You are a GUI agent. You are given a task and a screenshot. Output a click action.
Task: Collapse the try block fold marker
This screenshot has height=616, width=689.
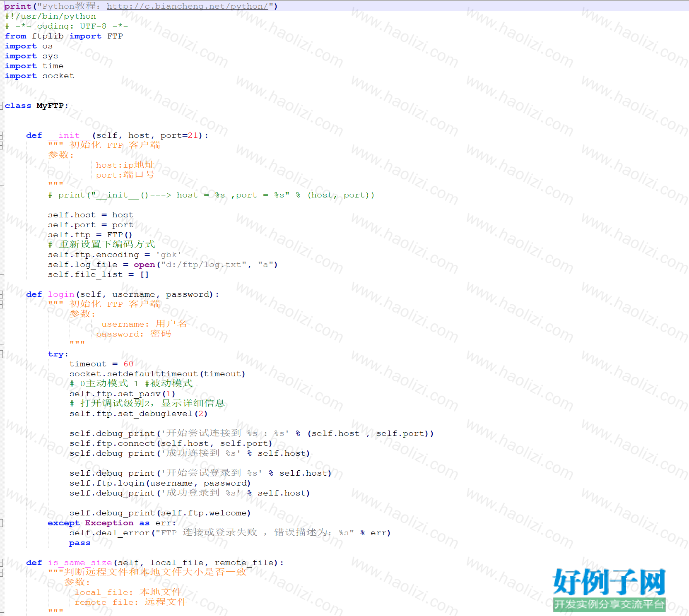click(2, 354)
